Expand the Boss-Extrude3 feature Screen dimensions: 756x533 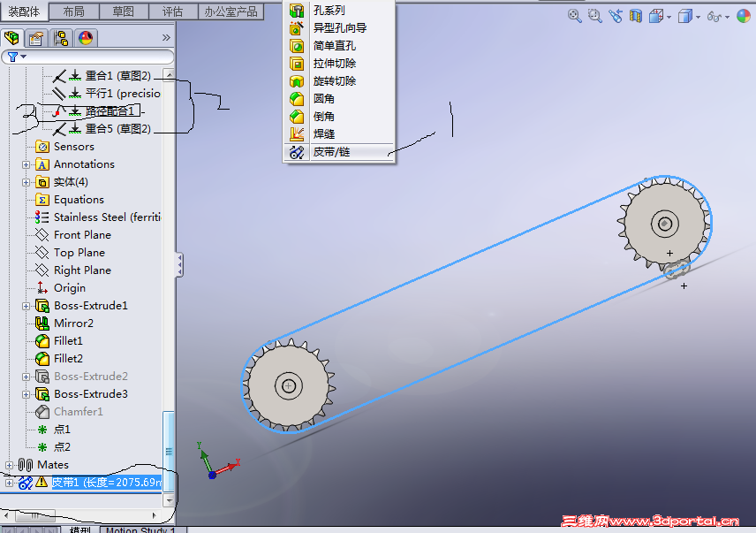(x=26, y=394)
